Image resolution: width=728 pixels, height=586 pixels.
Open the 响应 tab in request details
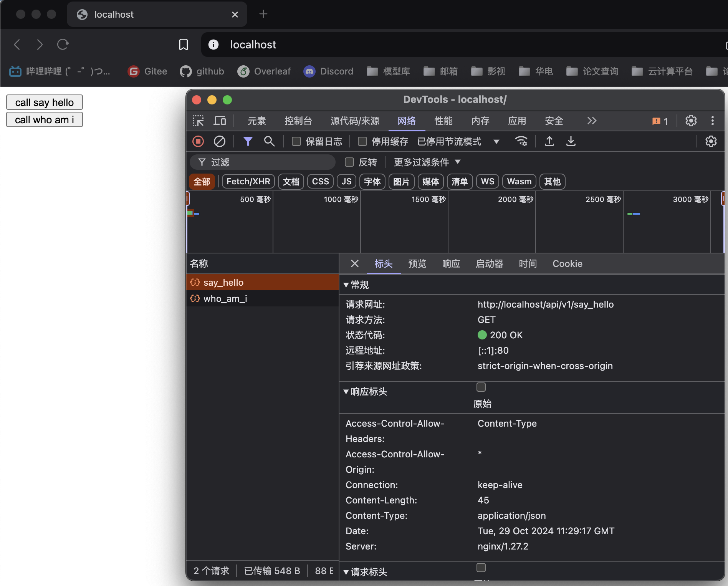click(451, 264)
